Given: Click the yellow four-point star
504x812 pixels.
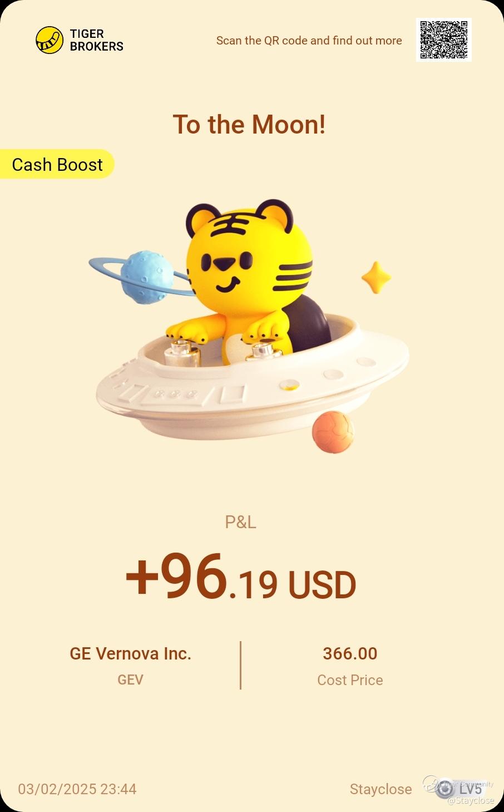Looking at the screenshot, I should (376, 277).
